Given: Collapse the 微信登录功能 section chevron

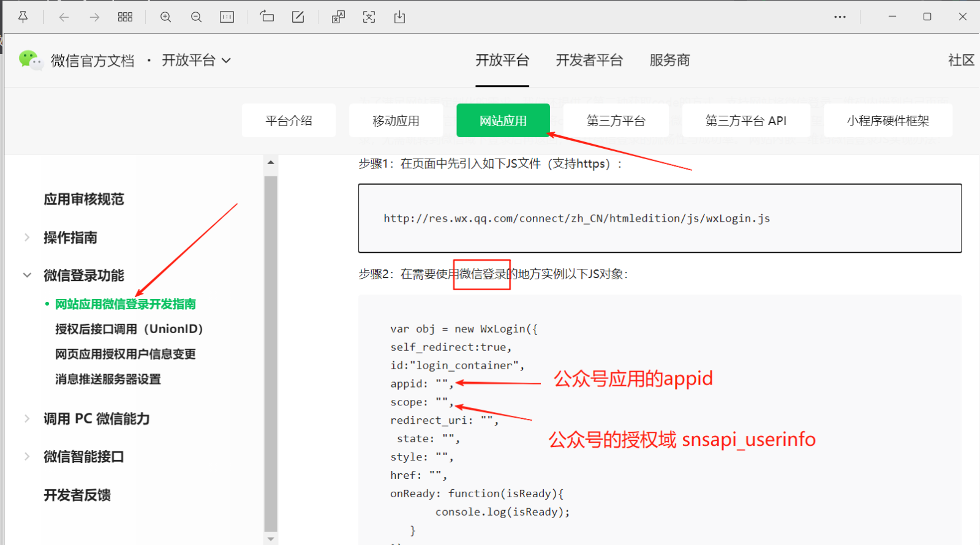Looking at the screenshot, I should [x=27, y=276].
